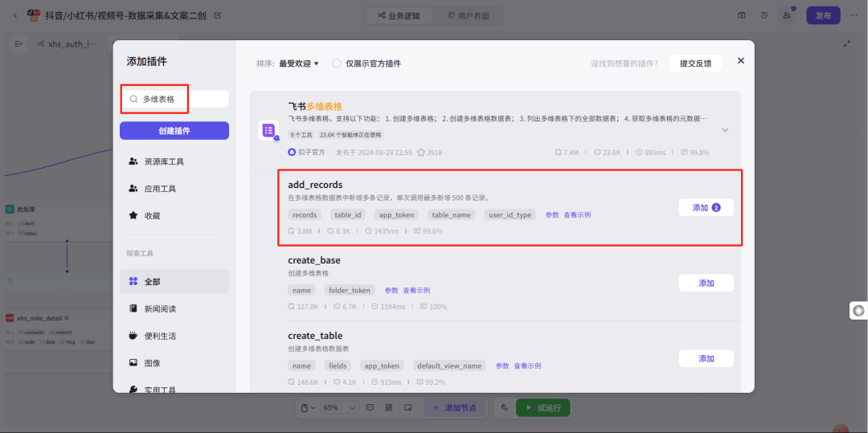View 查看示例 for create_base
The height and width of the screenshot is (433, 868).
click(416, 290)
